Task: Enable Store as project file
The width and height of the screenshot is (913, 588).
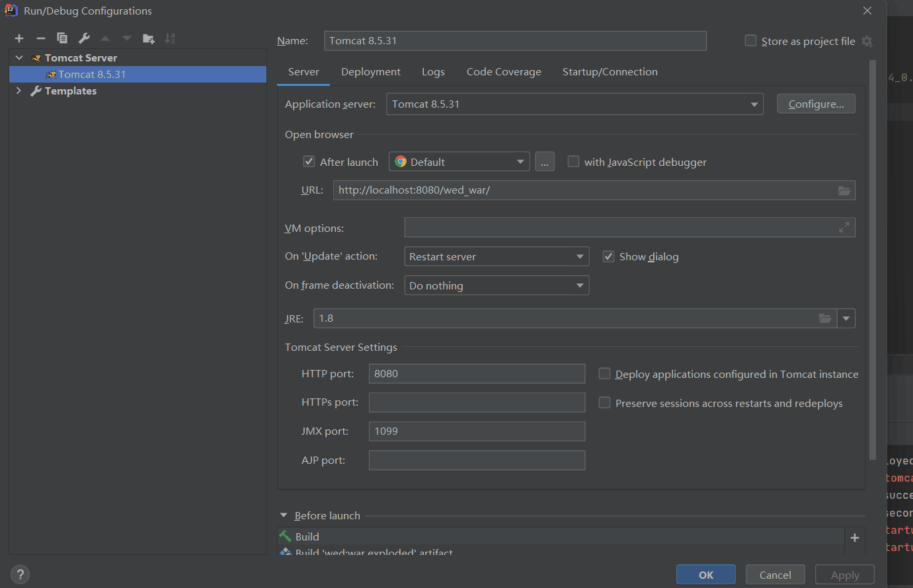Action: coord(750,41)
